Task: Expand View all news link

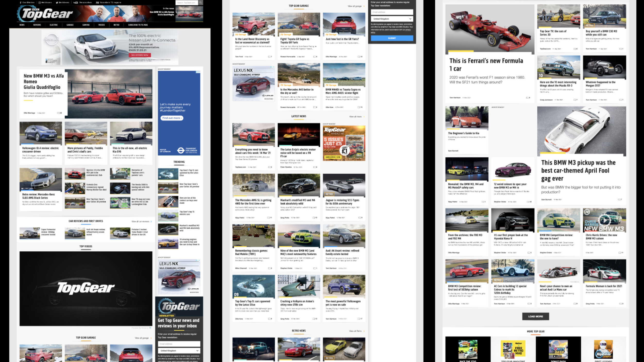Action: click(357, 117)
